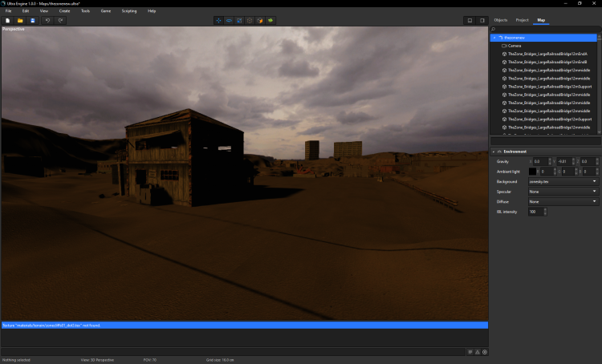The height and width of the screenshot is (364, 602).
Task: Click the console command input field
Action: pos(233,352)
